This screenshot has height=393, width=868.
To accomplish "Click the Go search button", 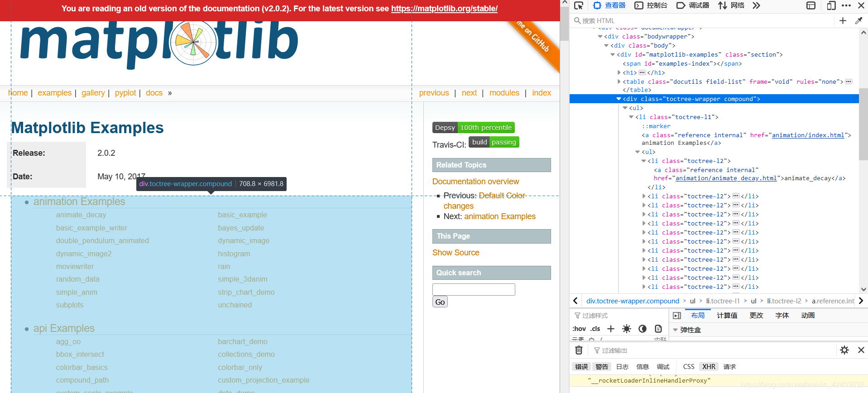I will pos(440,302).
